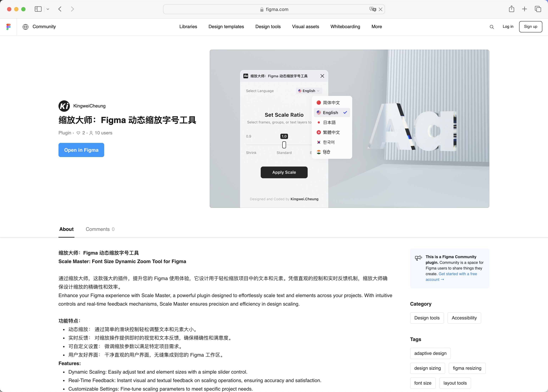The height and width of the screenshot is (392, 548).
Task: Switch to the About tab
Action: (66, 229)
